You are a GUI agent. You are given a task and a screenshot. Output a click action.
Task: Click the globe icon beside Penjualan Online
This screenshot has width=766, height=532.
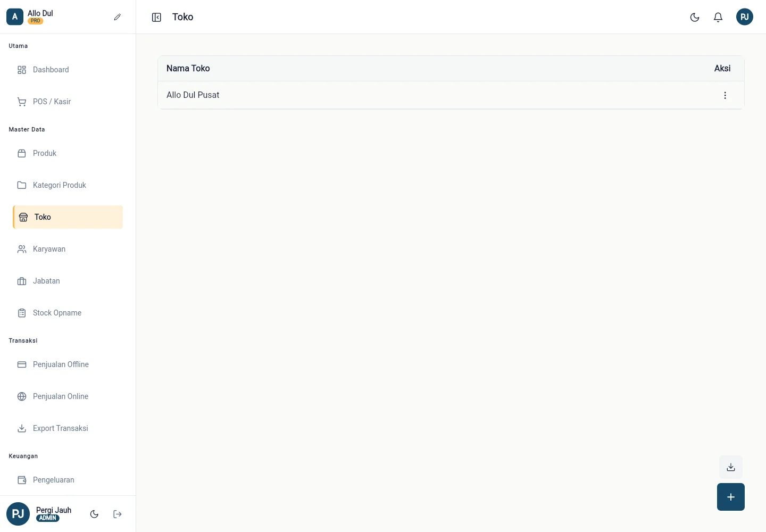click(22, 396)
